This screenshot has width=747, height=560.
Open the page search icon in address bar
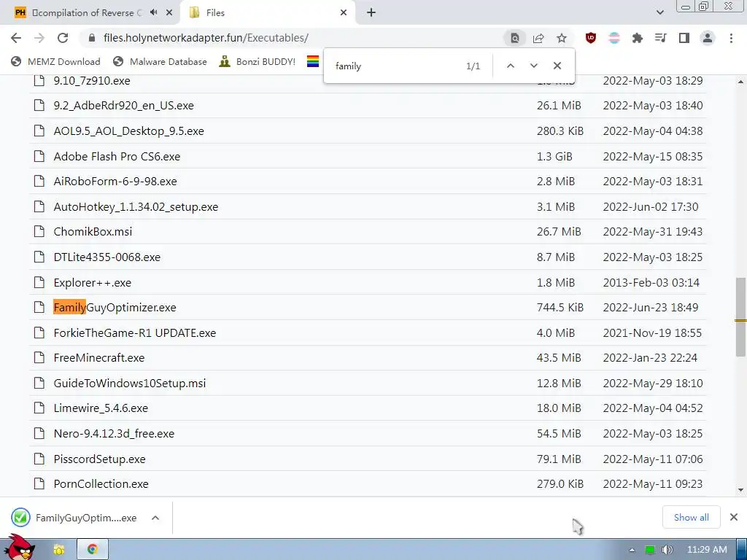tap(515, 38)
